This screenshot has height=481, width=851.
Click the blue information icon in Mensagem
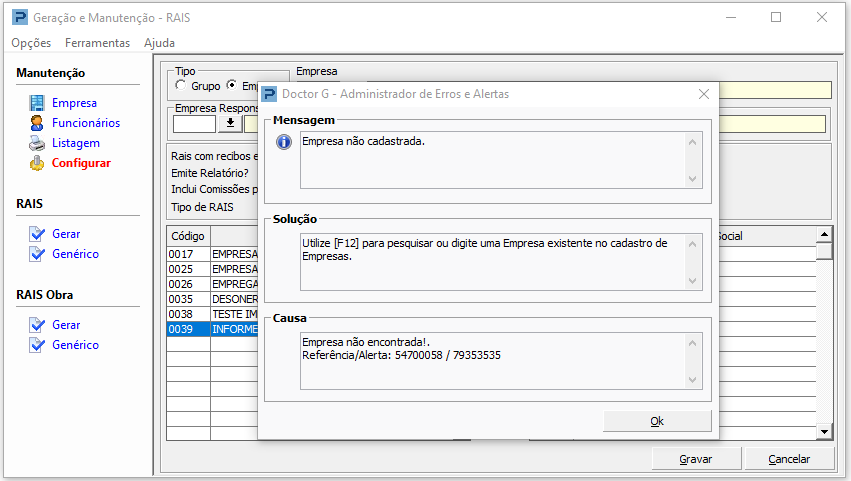coord(283,142)
